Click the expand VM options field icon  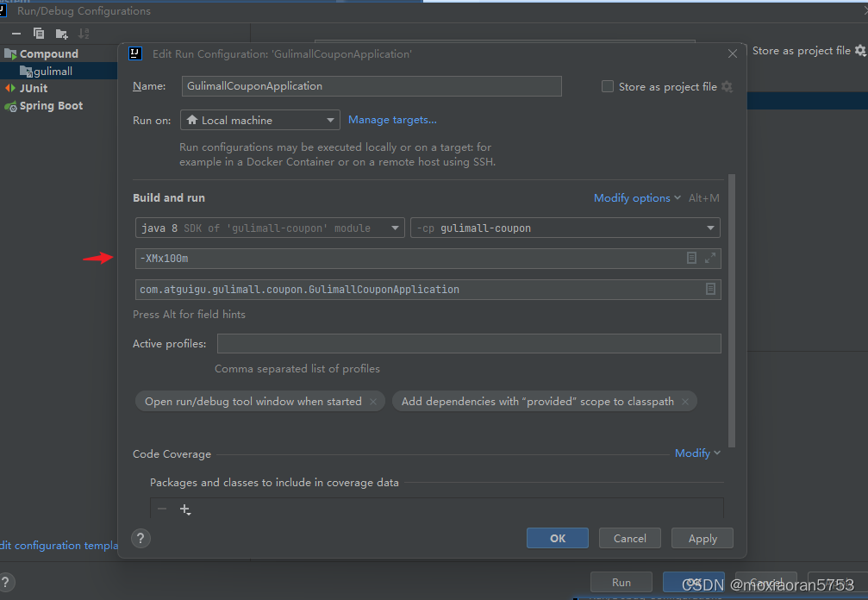click(710, 258)
